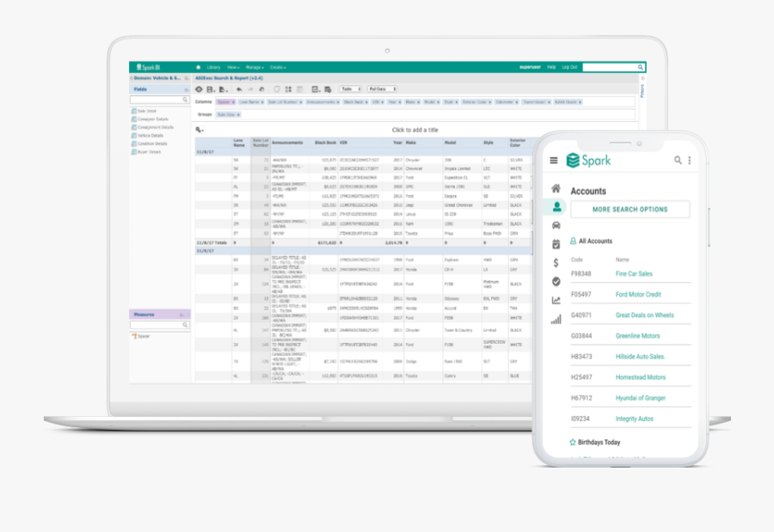The image size is (774, 532).
Task: Click the Spacer measure in Measures panel
Action: coord(140,336)
